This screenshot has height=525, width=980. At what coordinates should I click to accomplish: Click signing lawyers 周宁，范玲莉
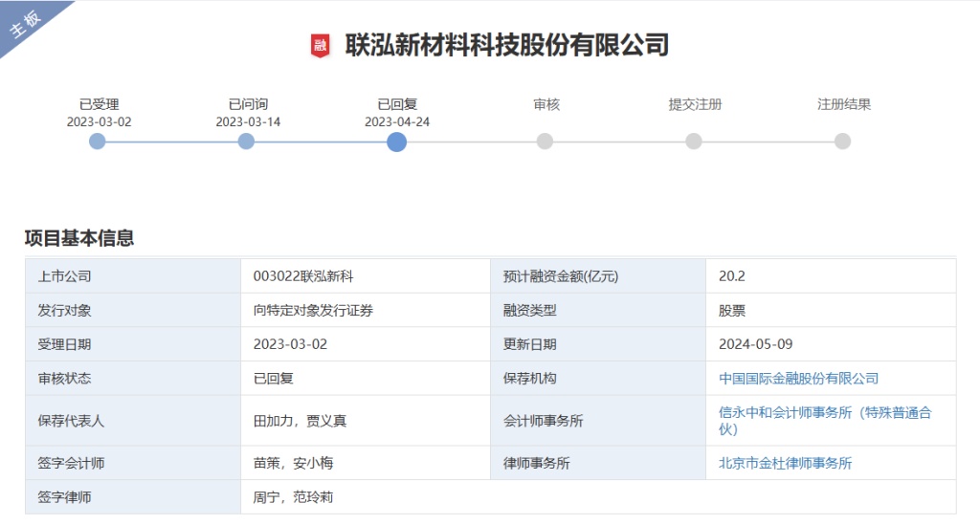click(293, 498)
